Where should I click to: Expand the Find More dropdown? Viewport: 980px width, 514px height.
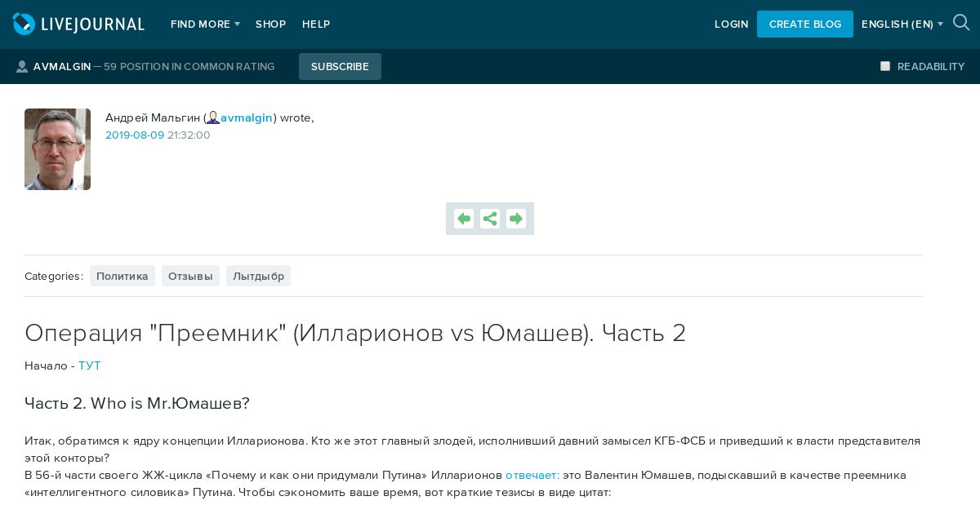click(205, 24)
